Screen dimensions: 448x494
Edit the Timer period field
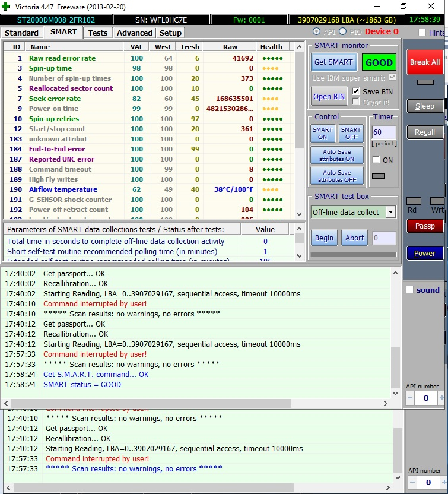point(384,132)
